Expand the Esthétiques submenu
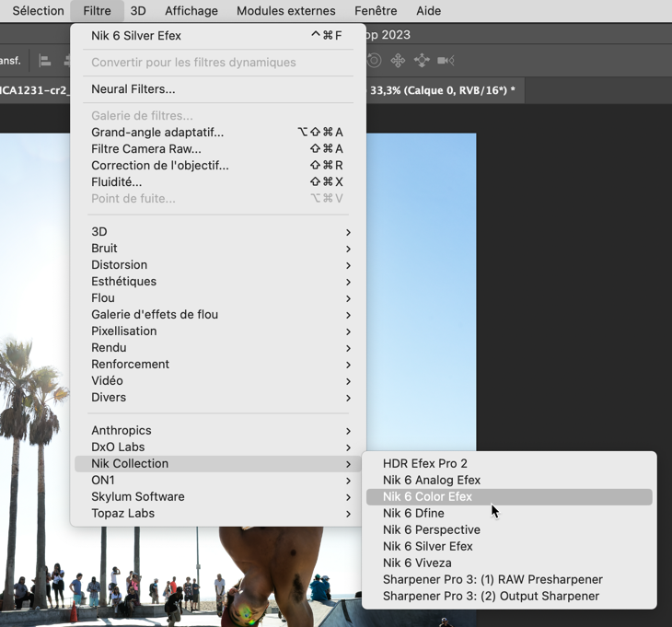The width and height of the screenshot is (672, 627). [x=218, y=282]
